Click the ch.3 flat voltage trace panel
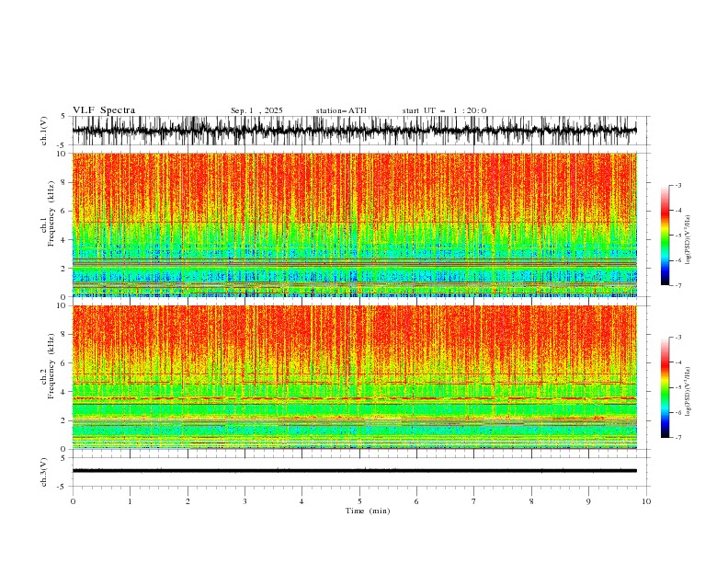The image size is (728, 563). [x=359, y=472]
